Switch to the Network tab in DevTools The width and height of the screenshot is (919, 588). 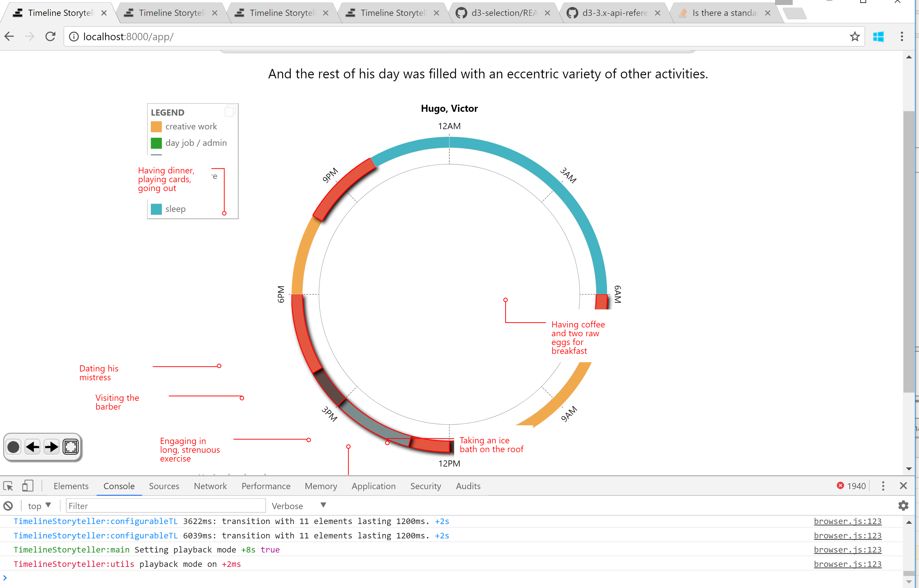tap(211, 486)
